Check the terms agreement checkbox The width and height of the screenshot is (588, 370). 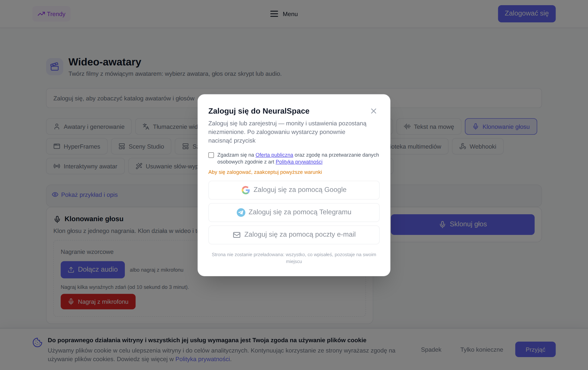(x=211, y=155)
